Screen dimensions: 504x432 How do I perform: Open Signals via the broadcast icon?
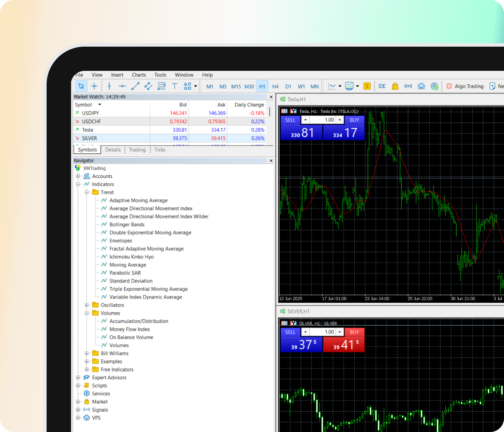click(408, 86)
